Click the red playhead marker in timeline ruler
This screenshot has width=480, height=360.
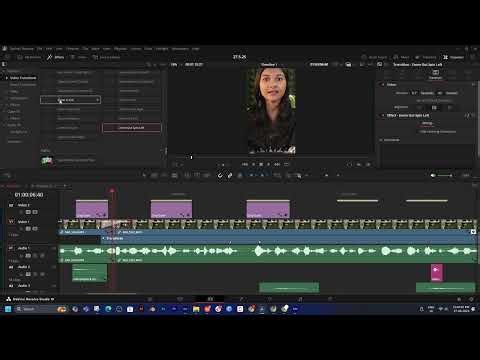coord(112,191)
